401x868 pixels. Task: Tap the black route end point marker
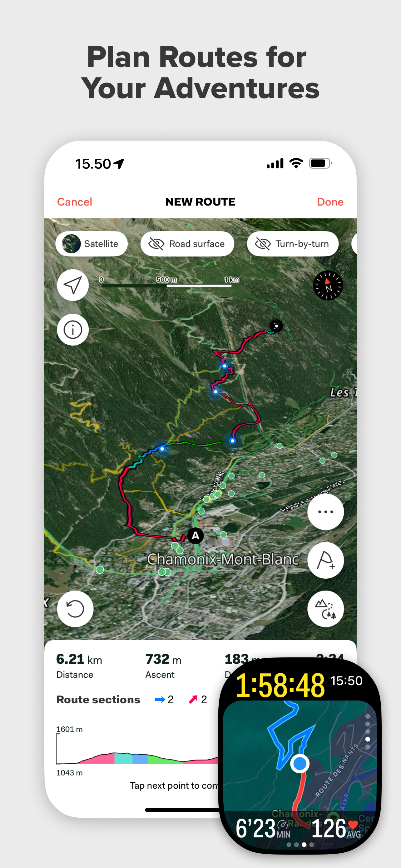[276, 326]
